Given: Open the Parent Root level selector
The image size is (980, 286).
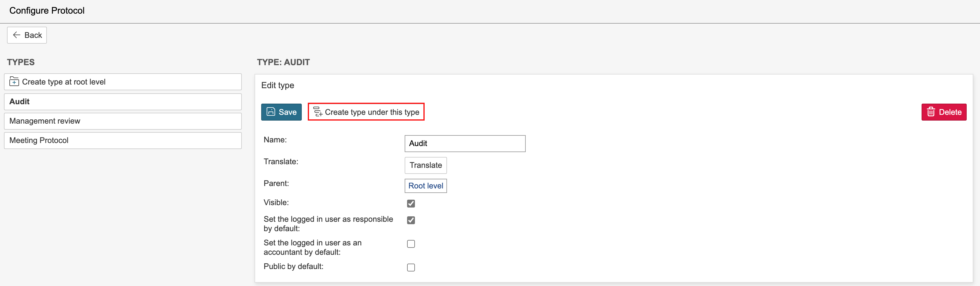Looking at the screenshot, I should click(425, 186).
